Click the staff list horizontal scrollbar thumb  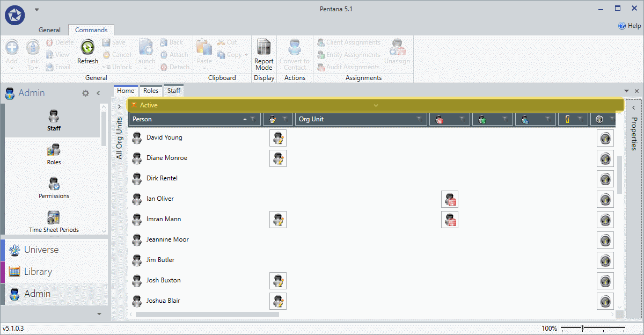pos(207,314)
